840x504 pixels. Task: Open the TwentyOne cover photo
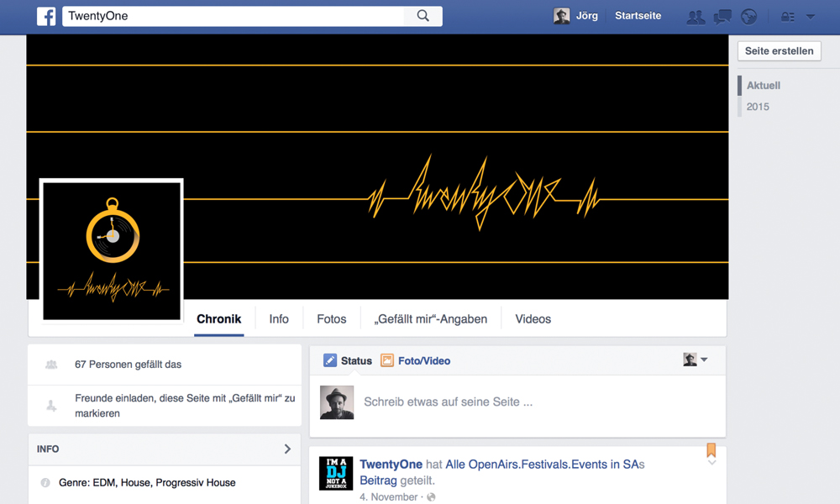(x=377, y=166)
